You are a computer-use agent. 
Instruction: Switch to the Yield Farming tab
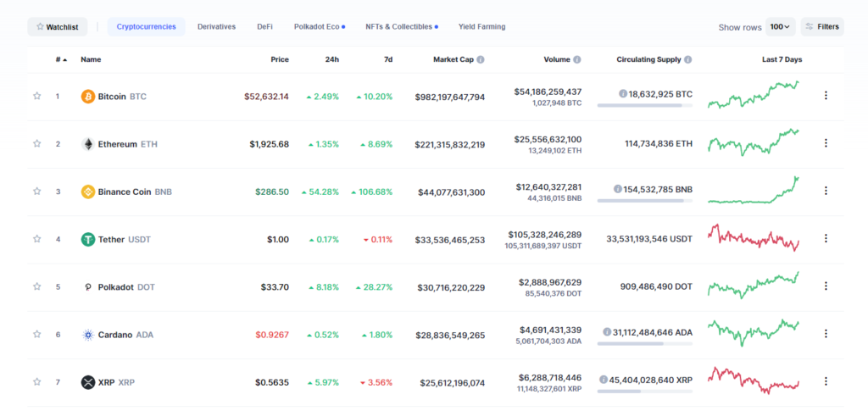tap(481, 26)
